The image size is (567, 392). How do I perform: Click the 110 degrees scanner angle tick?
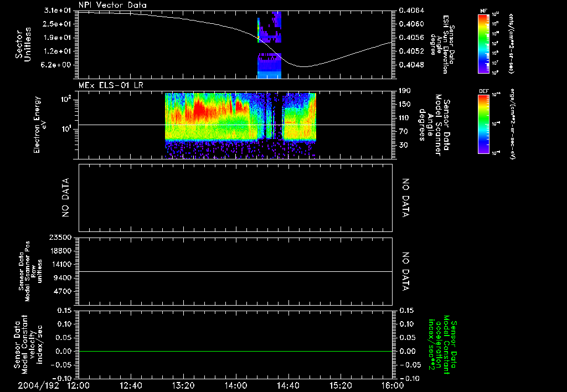tap(405, 118)
